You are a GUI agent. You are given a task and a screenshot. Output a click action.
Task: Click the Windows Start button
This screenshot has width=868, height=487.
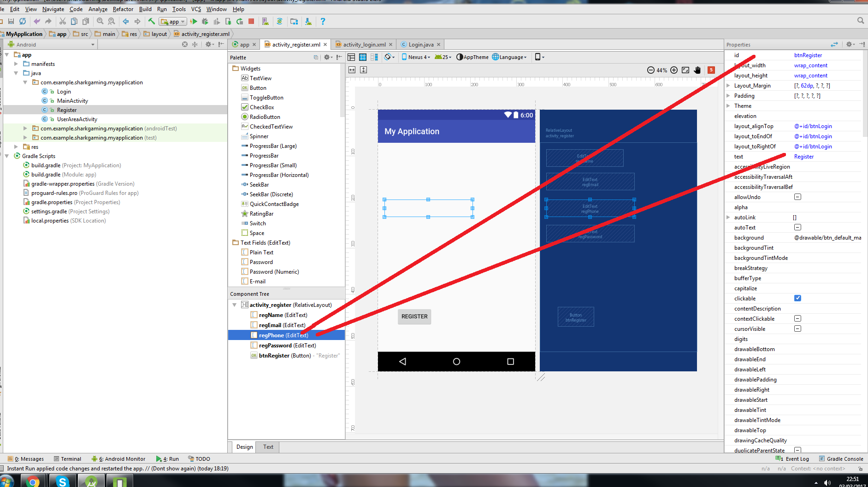pos(6,481)
